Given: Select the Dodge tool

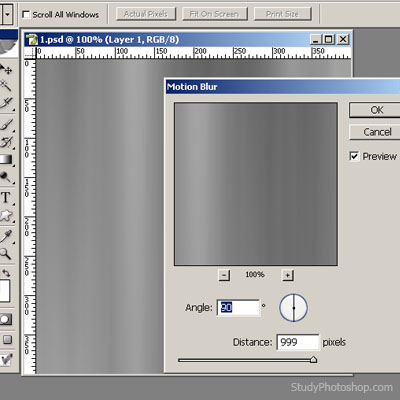Looking at the screenshot, I should [x=6, y=178].
